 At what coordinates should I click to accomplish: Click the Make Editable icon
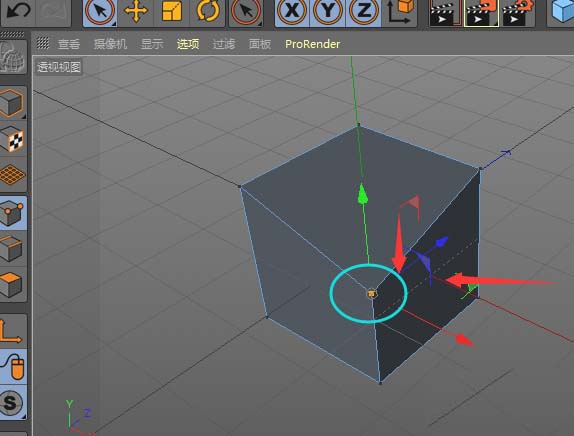(x=13, y=57)
